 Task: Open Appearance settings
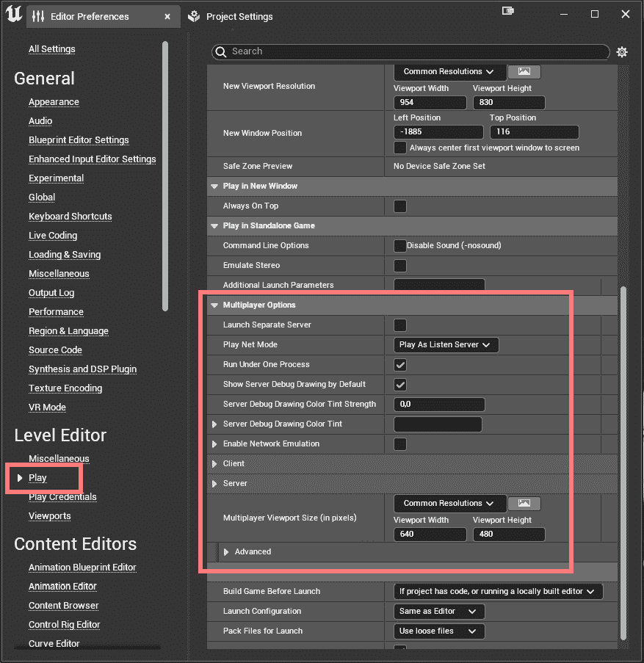coord(54,102)
